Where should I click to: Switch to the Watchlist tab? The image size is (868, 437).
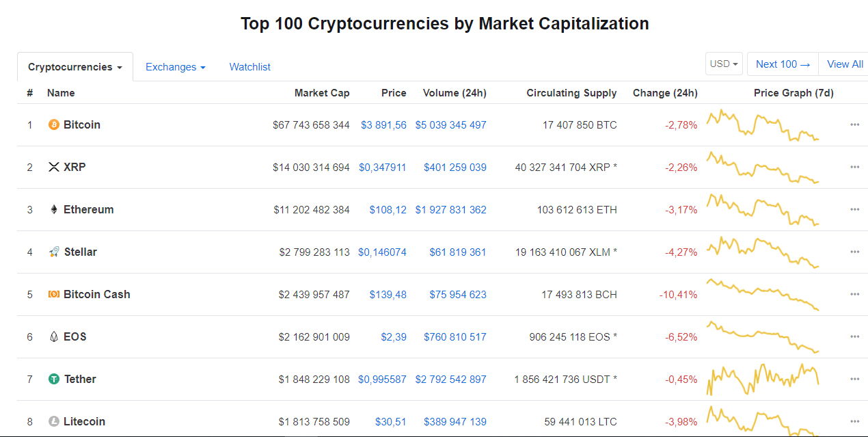point(249,67)
